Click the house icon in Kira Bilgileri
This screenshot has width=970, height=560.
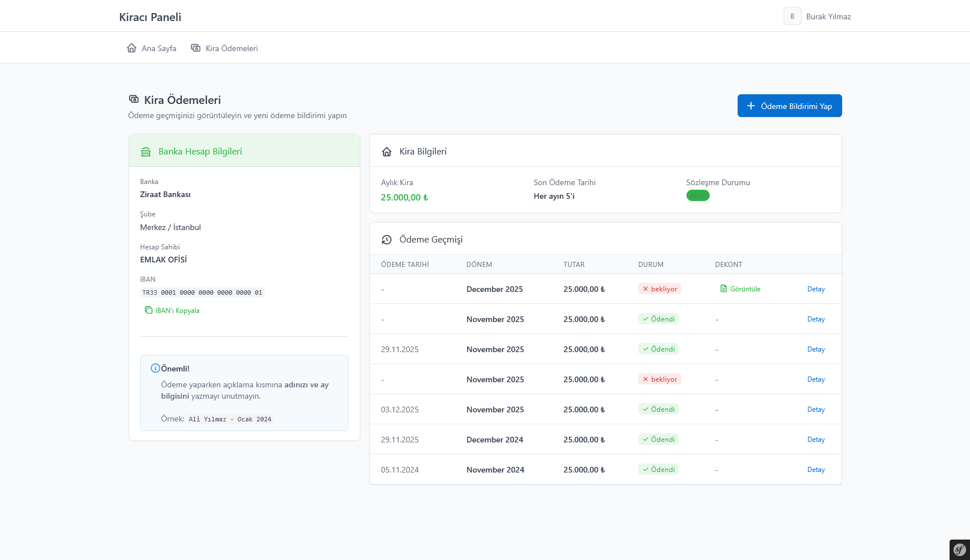click(387, 152)
